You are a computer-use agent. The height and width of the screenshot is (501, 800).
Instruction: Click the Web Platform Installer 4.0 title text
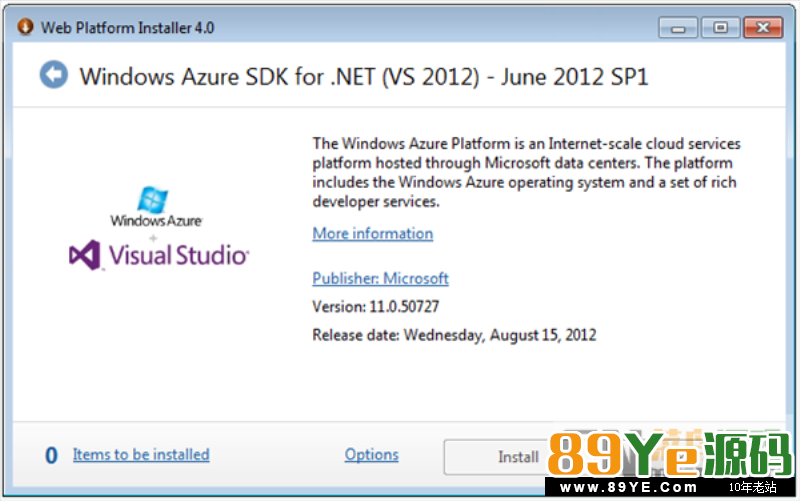pyautogui.click(x=128, y=28)
